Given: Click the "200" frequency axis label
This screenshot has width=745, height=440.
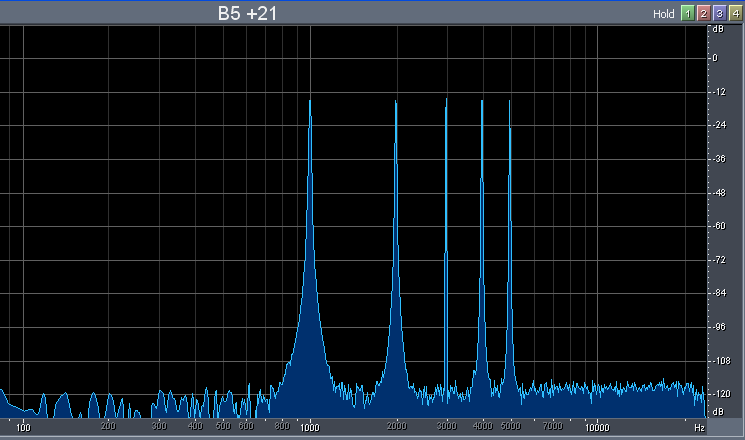Looking at the screenshot, I should tap(108, 426).
